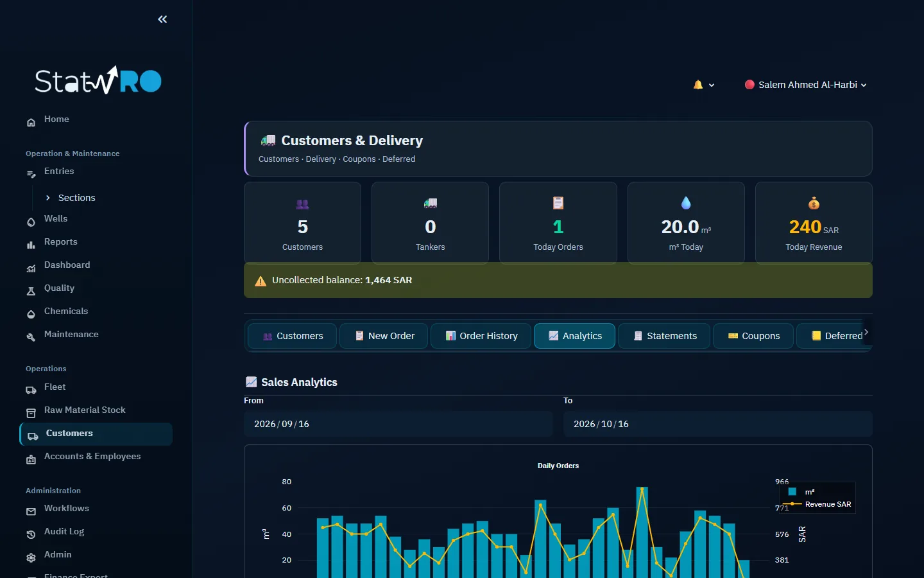Open the Statements tab
924x578 pixels.
tap(664, 336)
